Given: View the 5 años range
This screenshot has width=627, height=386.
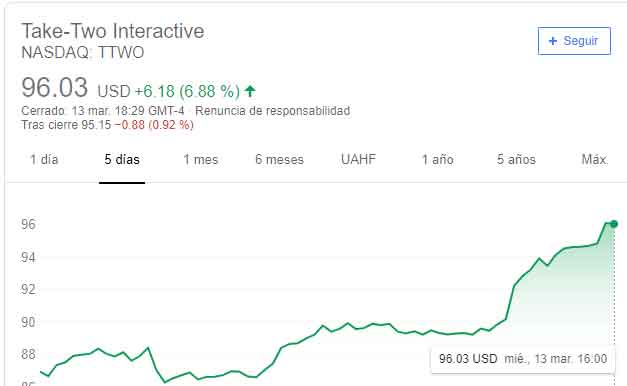Looking at the screenshot, I should click(x=516, y=160).
